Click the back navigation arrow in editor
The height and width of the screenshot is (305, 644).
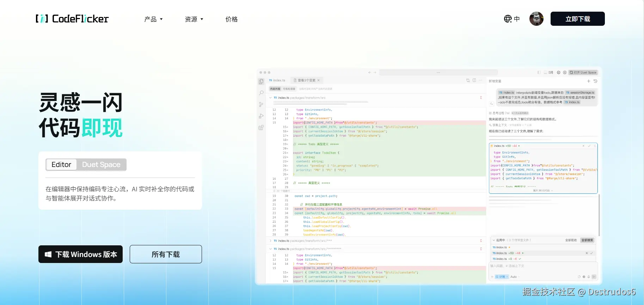pyautogui.click(x=370, y=72)
